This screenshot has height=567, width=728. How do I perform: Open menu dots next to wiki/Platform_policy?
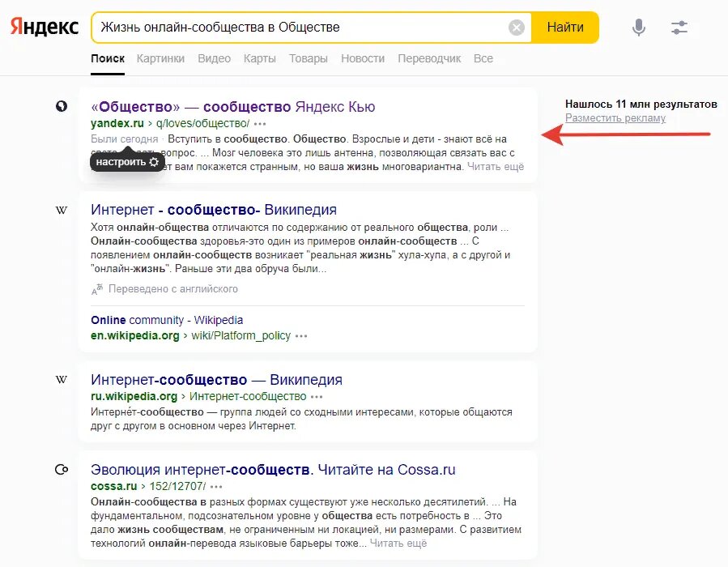point(301,336)
